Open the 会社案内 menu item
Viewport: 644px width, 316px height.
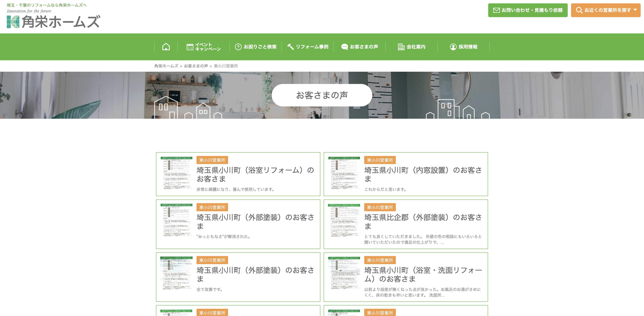(412, 47)
